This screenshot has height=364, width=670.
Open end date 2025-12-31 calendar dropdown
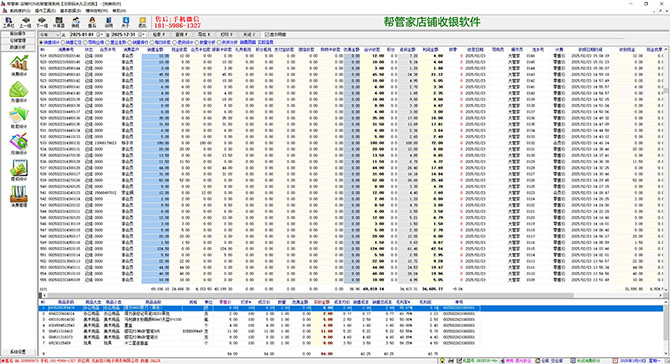[143, 34]
